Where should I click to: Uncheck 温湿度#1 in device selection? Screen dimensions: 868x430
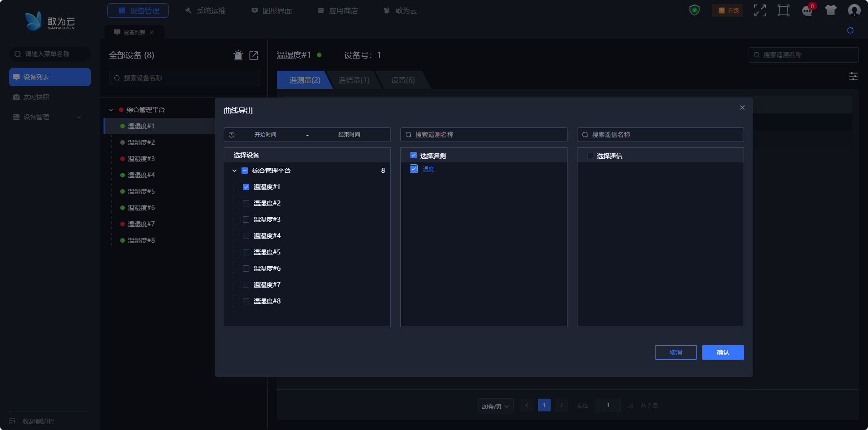246,187
